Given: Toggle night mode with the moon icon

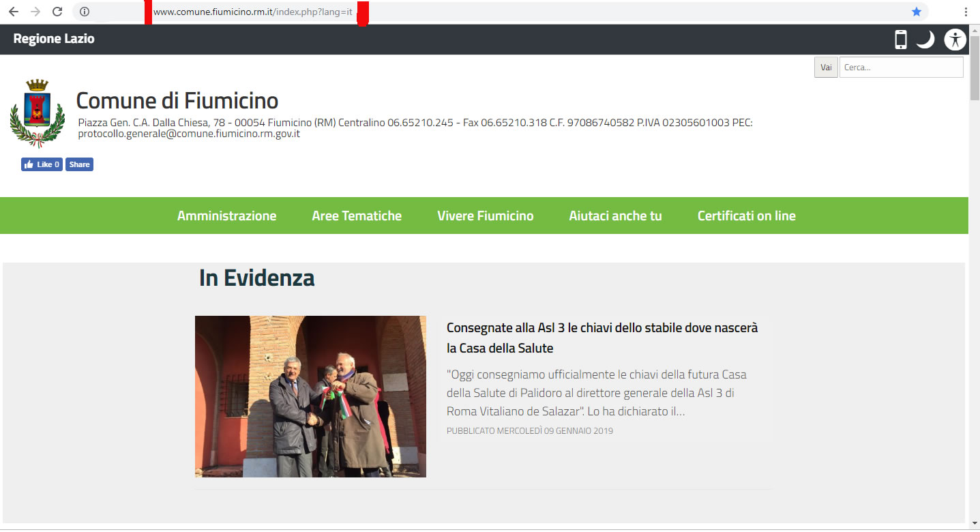Looking at the screenshot, I should (925, 40).
